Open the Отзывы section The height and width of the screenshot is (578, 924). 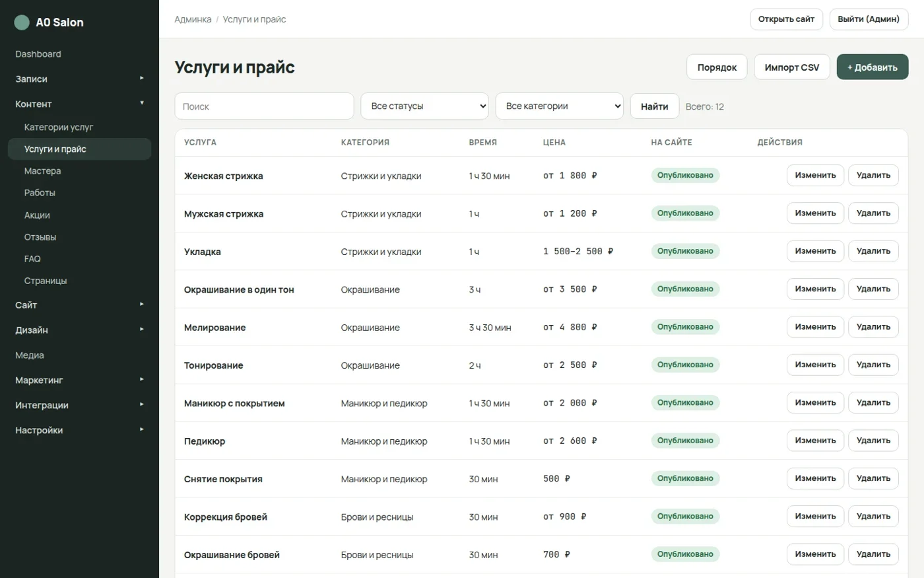(79, 236)
